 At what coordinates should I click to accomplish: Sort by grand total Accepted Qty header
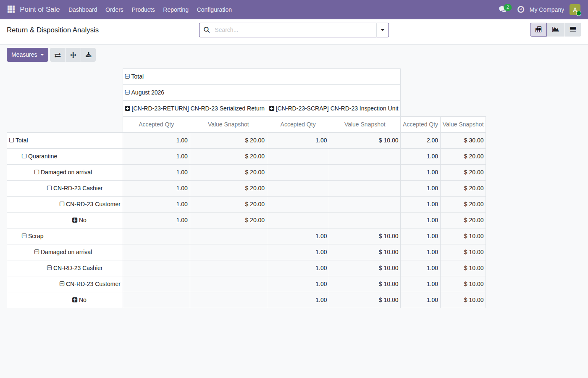pos(420,124)
